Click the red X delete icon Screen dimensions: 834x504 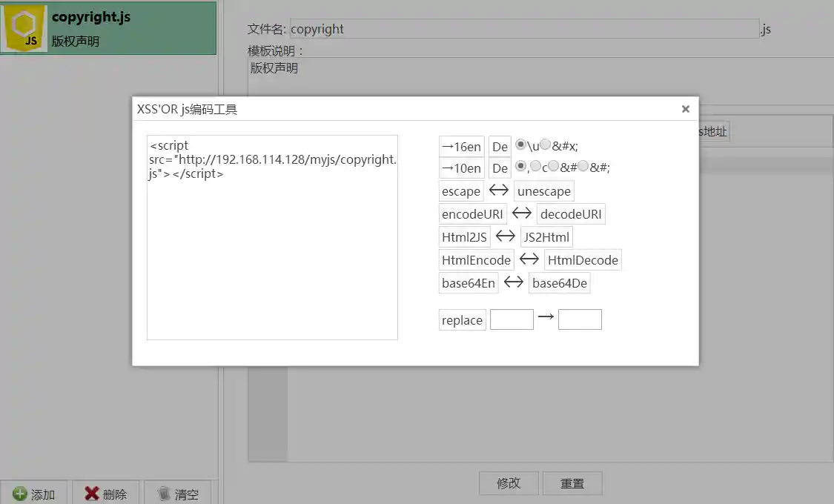[x=91, y=494]
